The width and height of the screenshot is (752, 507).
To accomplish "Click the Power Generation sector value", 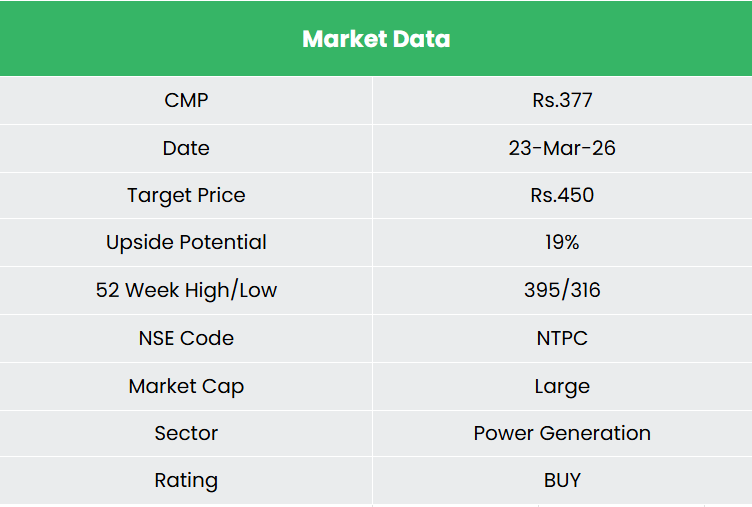I will [562, 433].
